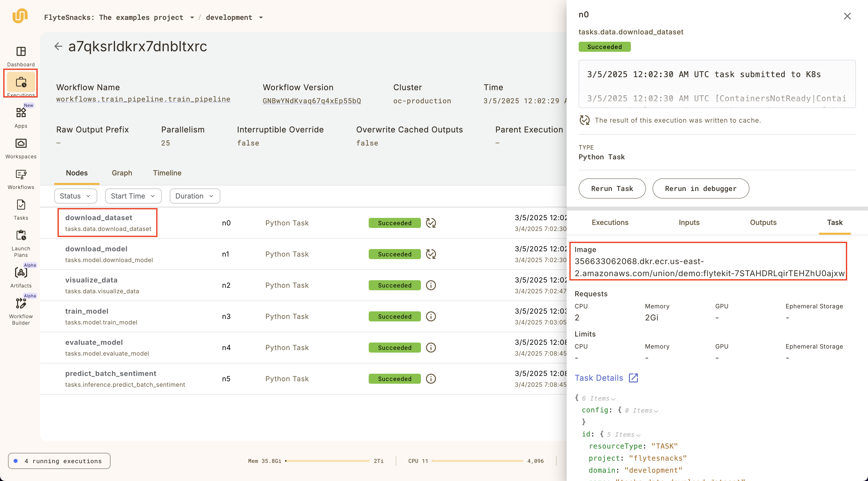Click the info icon on train_model row

point(431,316)
